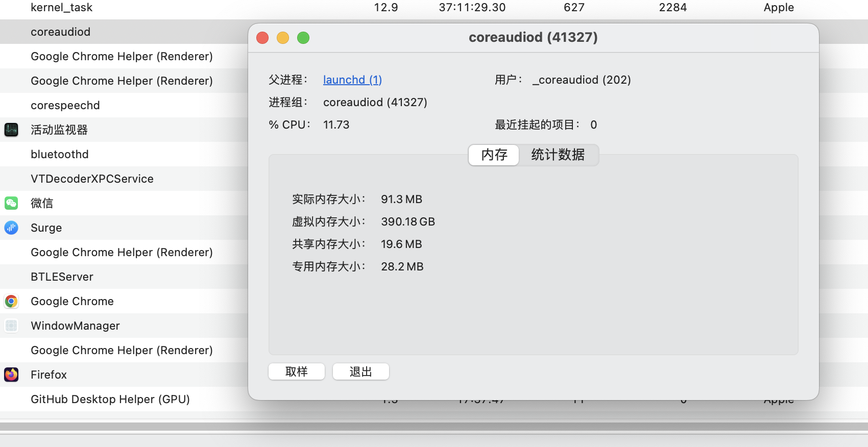Open the launchd (1) parent process link
Screen dimensions: 868x447
(x=352, y=80)
